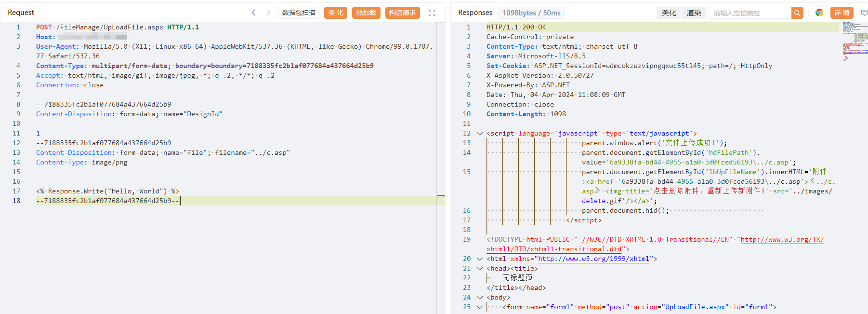
Task: Click the 数据包扫描 button
Action: point(299,13)
